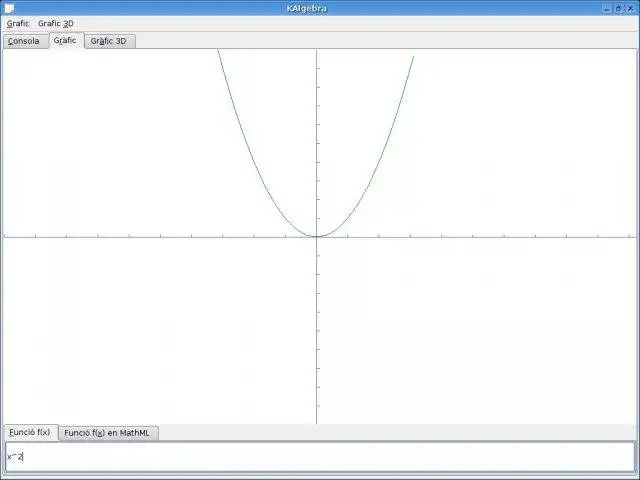Click the function input field containing x^2
This screenshot has height=480, width=640.
[x=320, y=457]
